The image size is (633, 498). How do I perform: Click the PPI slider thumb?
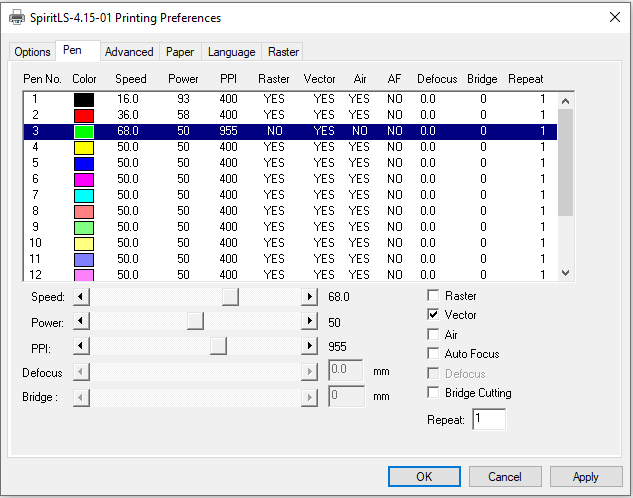(218, 346)
